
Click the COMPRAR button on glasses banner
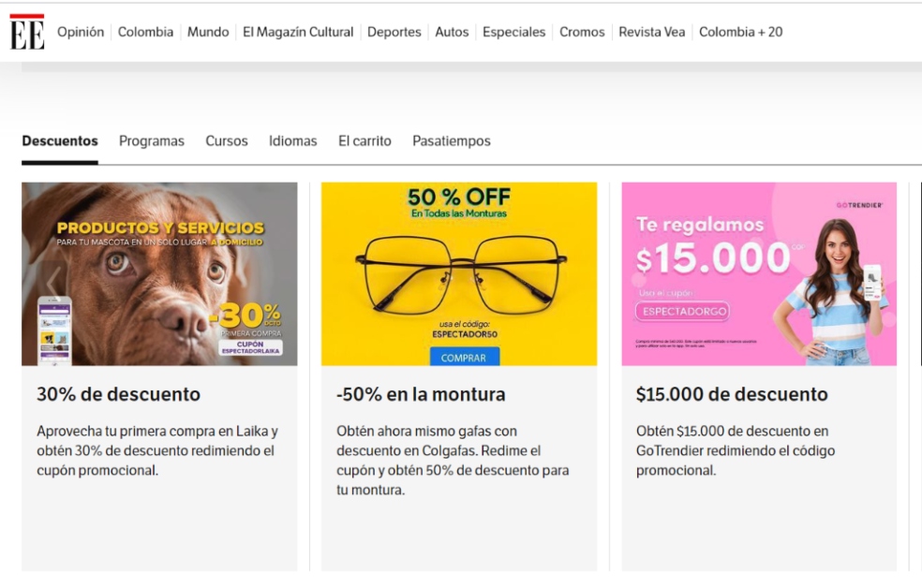(464, 357)
